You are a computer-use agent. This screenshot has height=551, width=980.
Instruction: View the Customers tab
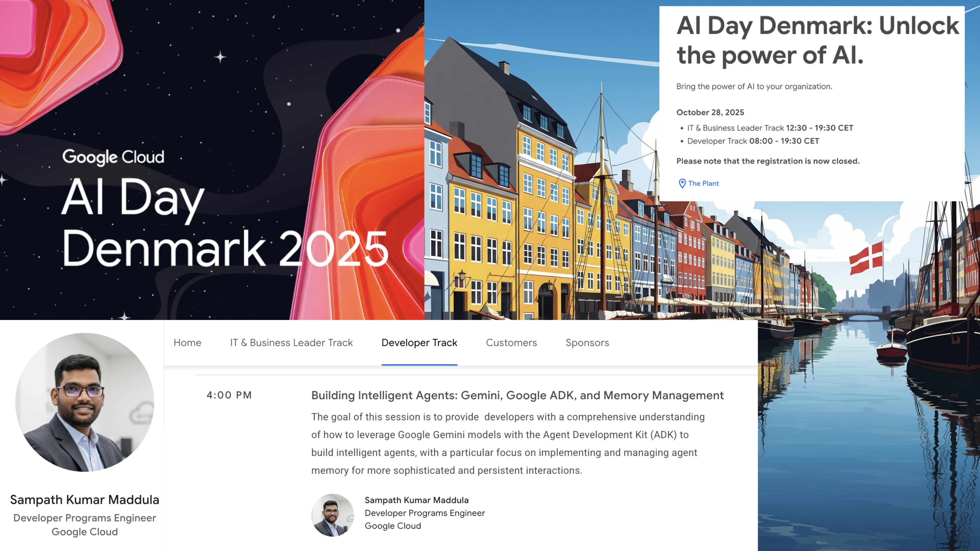point(511,342)
